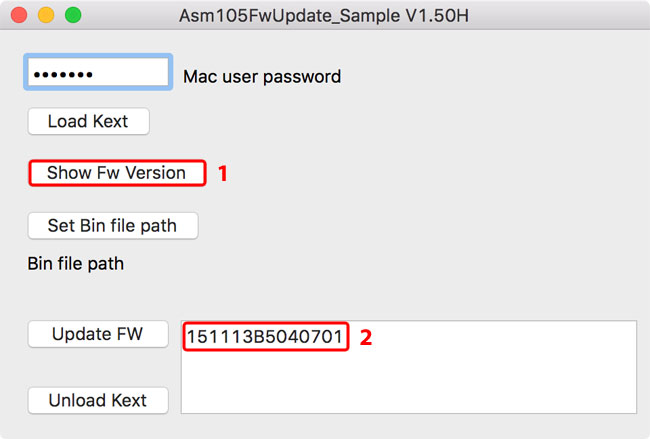650x439 pixels.
Task: Open the Set Bin file path dialog button
Action: (112, 226)
